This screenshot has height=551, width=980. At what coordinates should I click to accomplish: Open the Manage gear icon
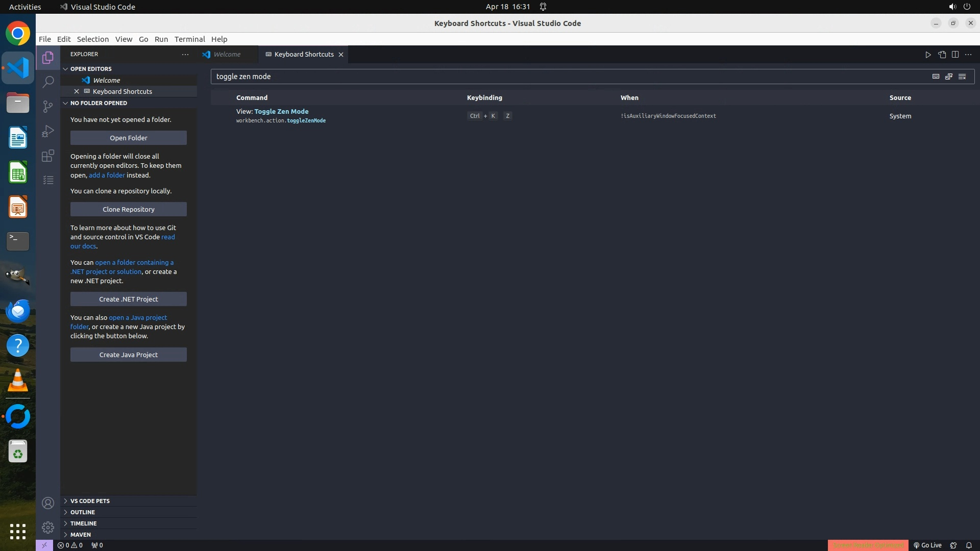coord(48,527)
